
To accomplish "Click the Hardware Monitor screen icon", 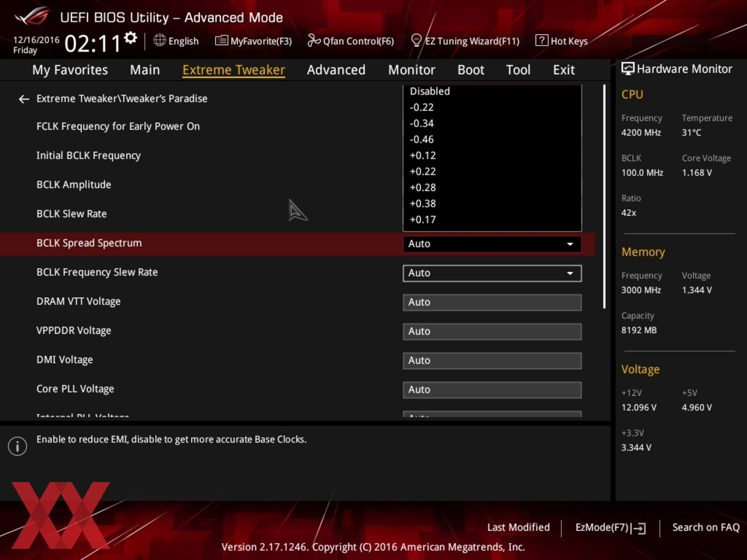I will [x=627, y=69].
